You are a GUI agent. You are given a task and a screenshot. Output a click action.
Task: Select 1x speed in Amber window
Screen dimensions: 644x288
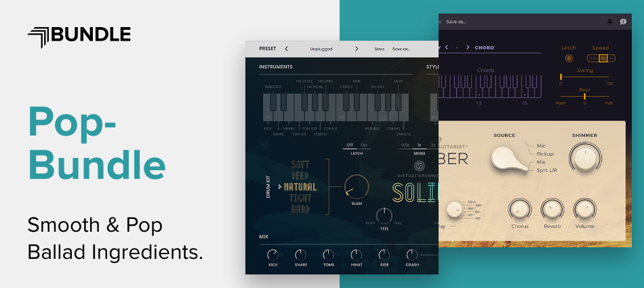click(x=603, y=58)
